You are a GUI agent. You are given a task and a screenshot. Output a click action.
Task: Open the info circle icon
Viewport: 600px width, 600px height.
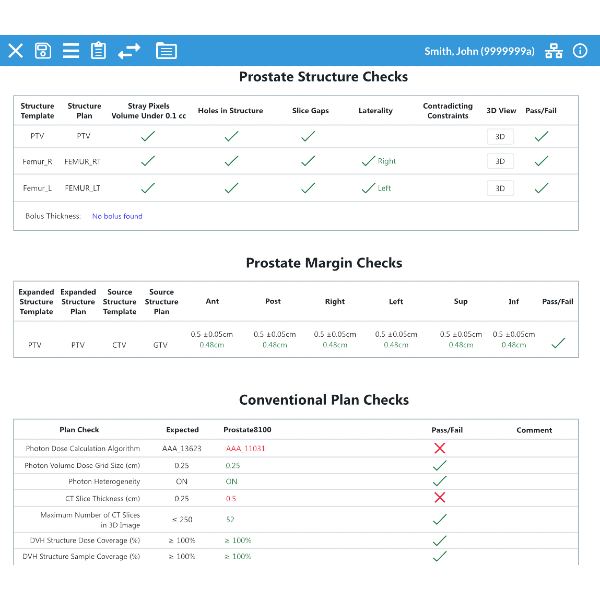(x=580, y=51)
